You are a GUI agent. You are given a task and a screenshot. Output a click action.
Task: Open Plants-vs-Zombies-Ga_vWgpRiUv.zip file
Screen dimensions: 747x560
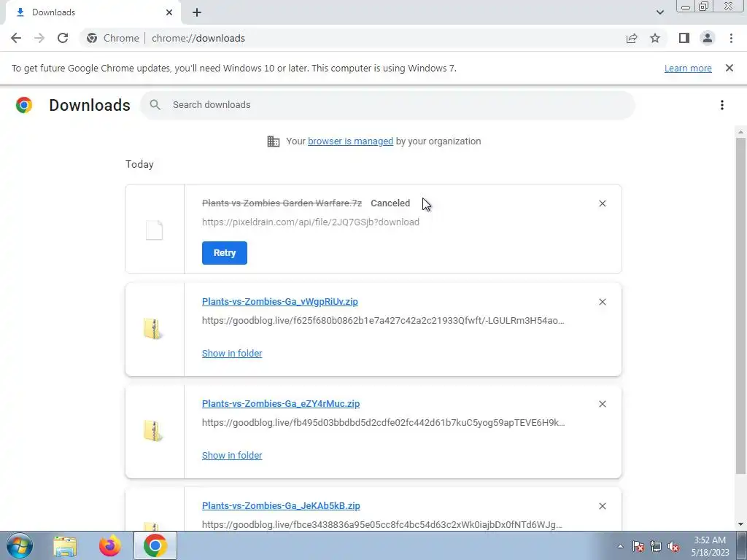coord(280,302)
